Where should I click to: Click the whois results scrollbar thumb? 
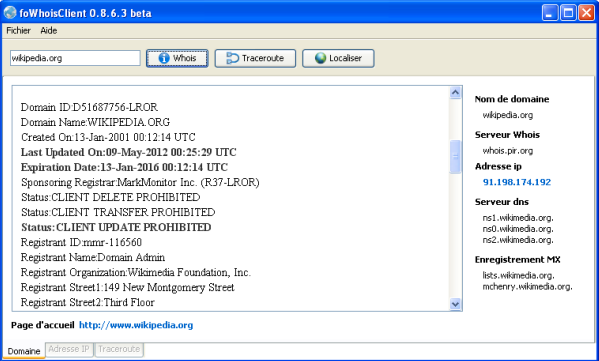point(455,156)
